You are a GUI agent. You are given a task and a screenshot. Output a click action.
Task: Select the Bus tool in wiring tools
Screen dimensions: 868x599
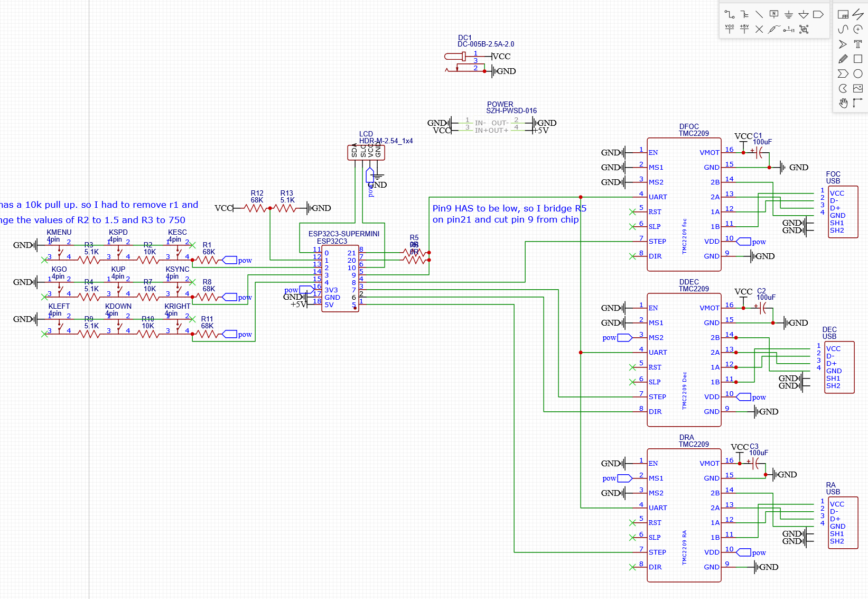tap(744, 14)
